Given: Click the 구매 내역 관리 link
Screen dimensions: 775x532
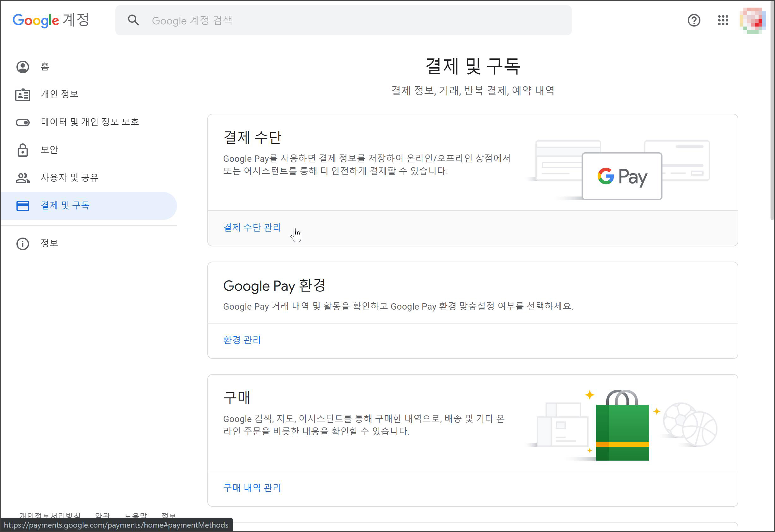Looking at the screenshot, I should pos(252,488).
